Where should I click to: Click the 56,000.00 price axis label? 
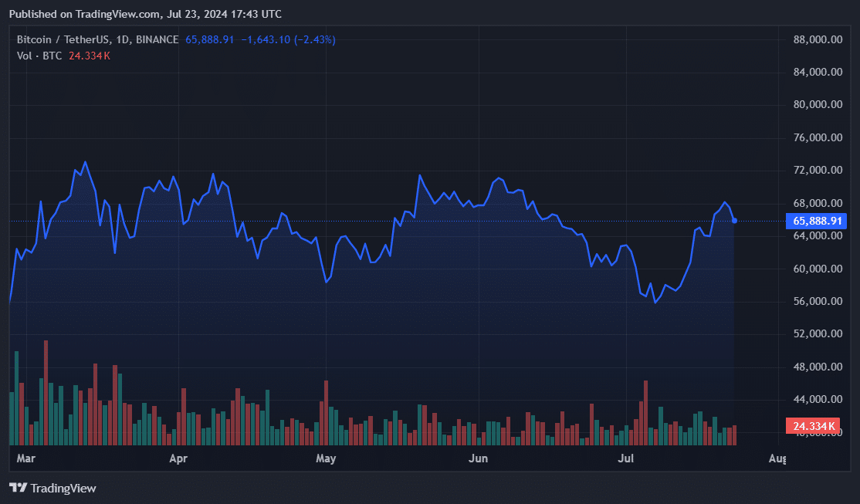click(x=818, y=301)
